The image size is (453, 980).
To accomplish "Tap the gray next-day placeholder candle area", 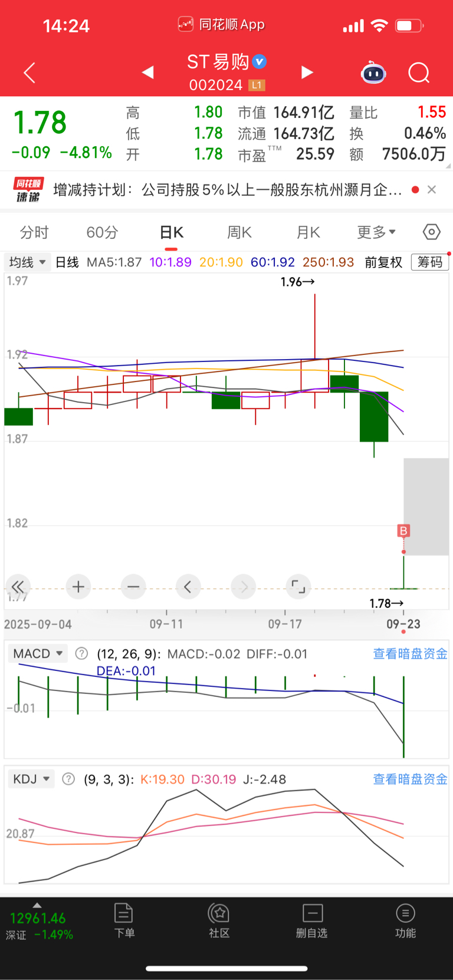I will point(426,507).
